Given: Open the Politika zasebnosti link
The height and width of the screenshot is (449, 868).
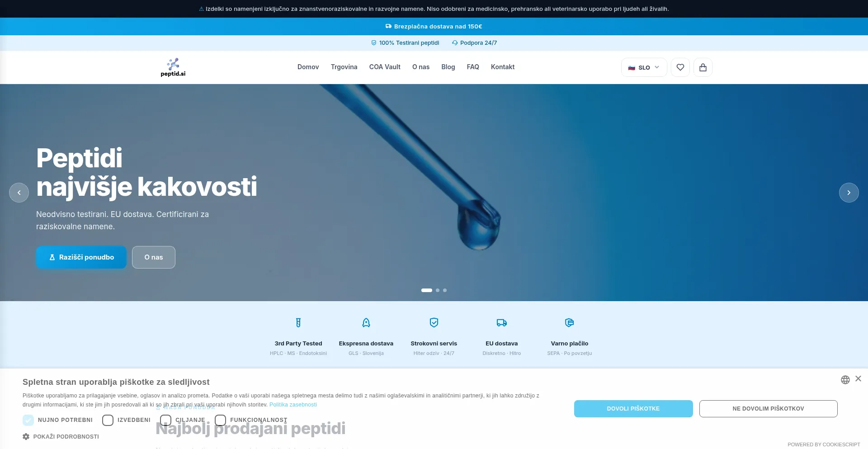Looking at the screenshot, I should click(x=293, y=405).
